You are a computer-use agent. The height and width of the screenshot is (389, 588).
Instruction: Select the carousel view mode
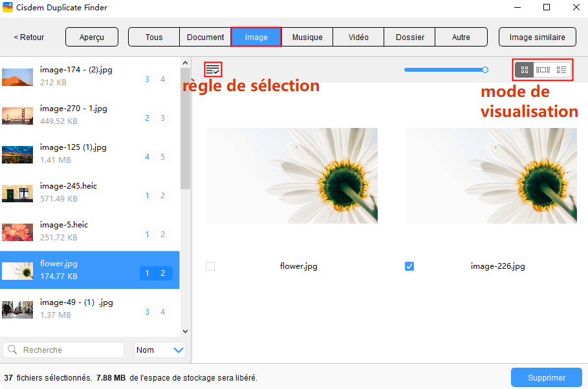point(542,69)
